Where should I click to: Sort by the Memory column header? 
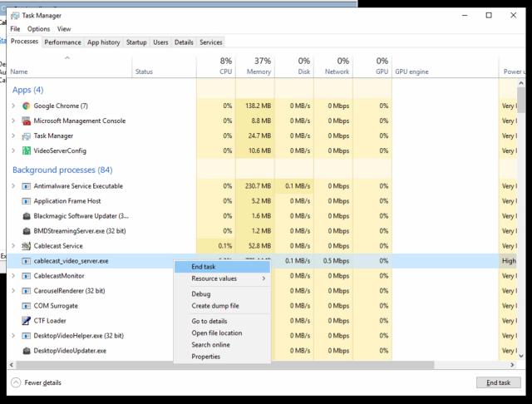[255, 67]
